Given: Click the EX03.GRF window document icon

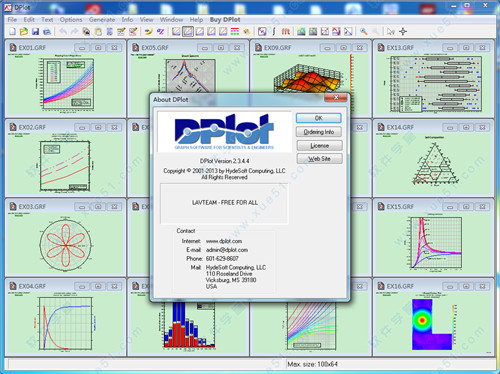Looking at the screenshot, I should pyautogui.click(x=13, y=206).
